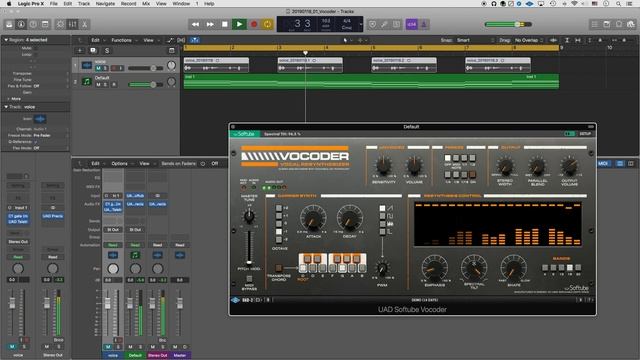This screenshot has height=360, width=640.
Task: Click the green Play button
Action: click(x=239, y=24)
